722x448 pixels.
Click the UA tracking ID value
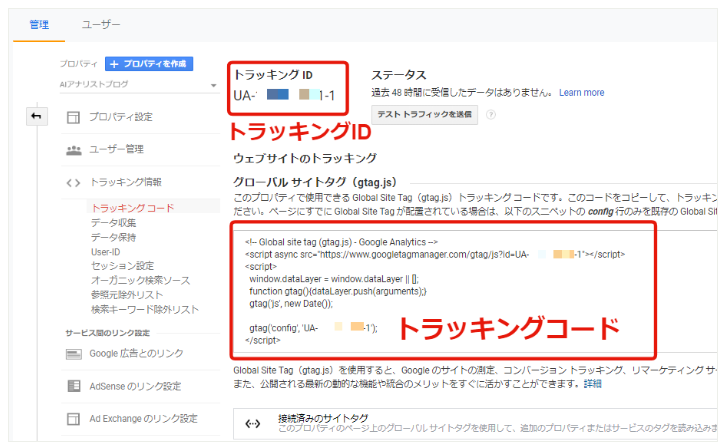tap(284, 95)
